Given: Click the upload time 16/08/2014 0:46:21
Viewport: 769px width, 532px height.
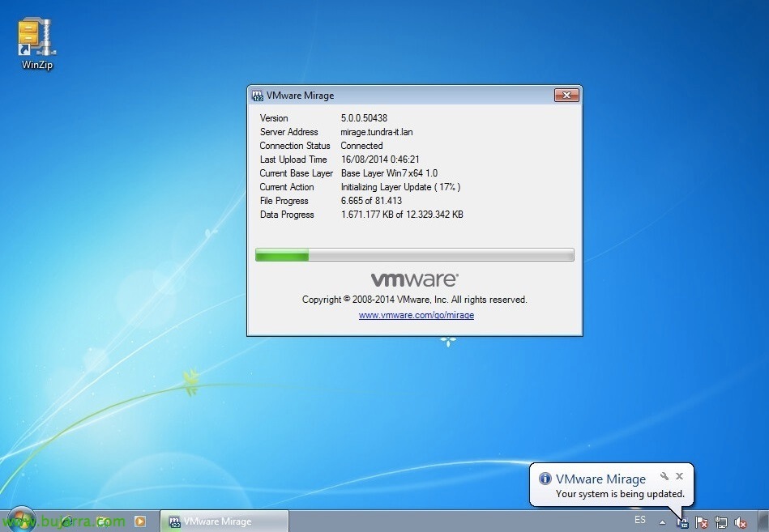Looking at the screenshot, I should (x=380, y=160).
